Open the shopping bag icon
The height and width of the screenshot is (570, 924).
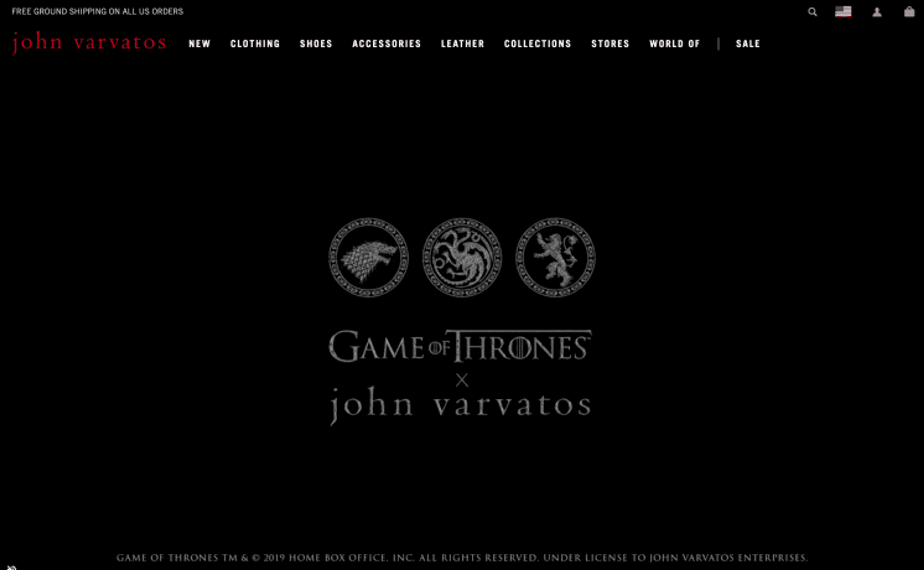tap(909, 12)
